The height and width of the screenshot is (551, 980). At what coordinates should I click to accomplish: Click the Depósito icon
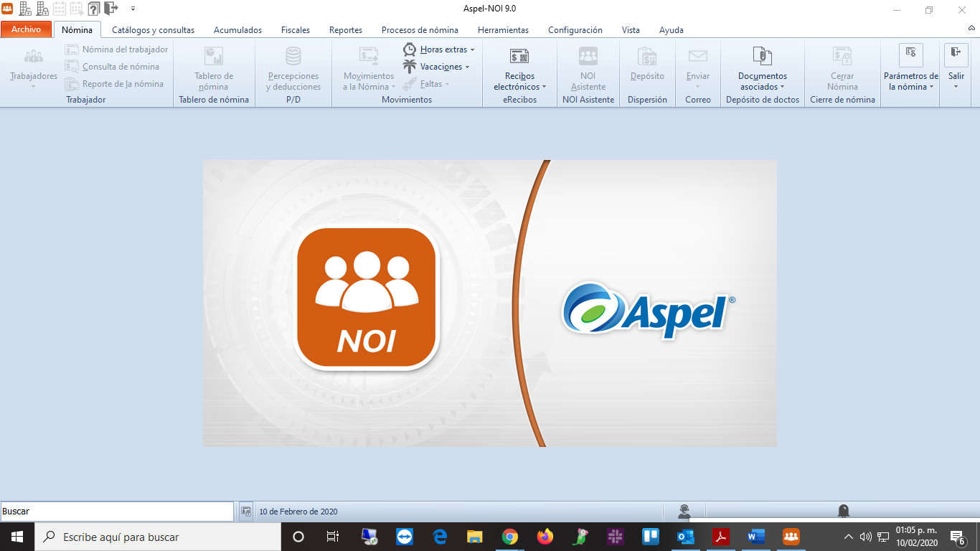[x=647, y=57]
